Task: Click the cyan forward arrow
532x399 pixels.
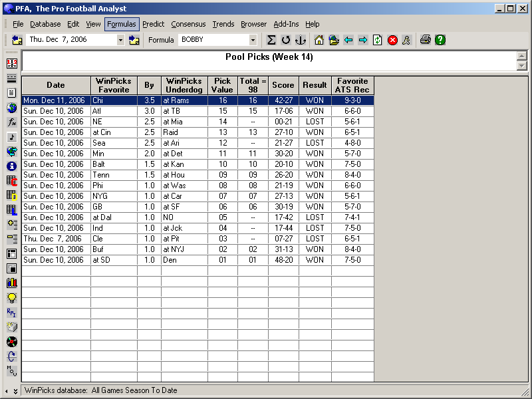Action: (x=363, y=40)
